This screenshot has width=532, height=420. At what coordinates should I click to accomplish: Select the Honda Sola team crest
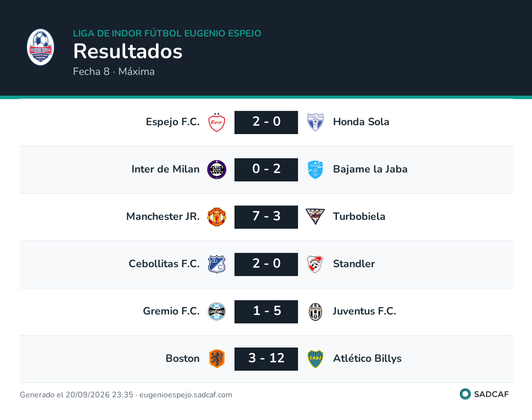pyautogui.click(x=315, y=122)
